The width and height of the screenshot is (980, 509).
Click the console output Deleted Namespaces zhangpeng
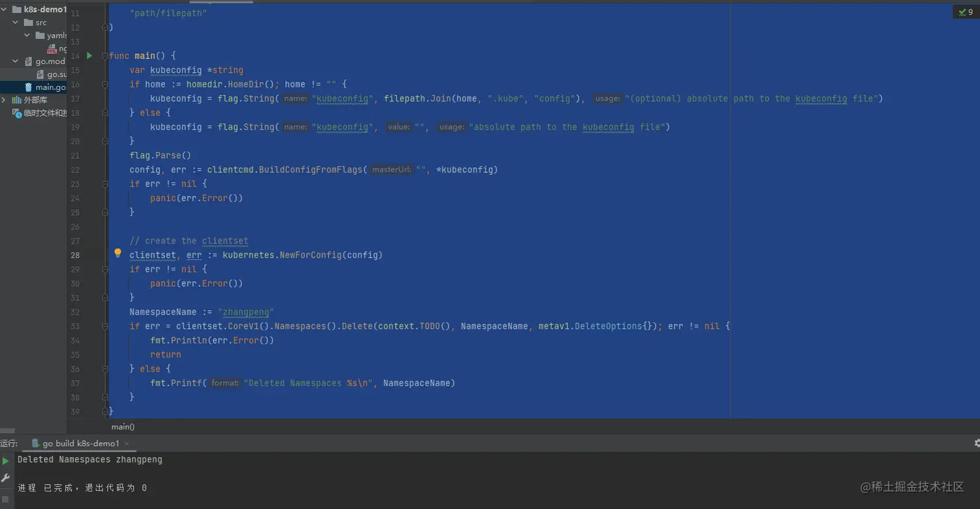[x=90, y=460]
